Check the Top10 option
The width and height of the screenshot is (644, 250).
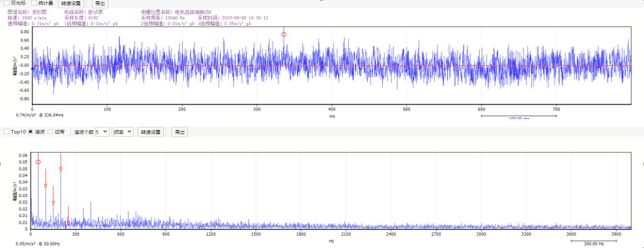(7, 132)
